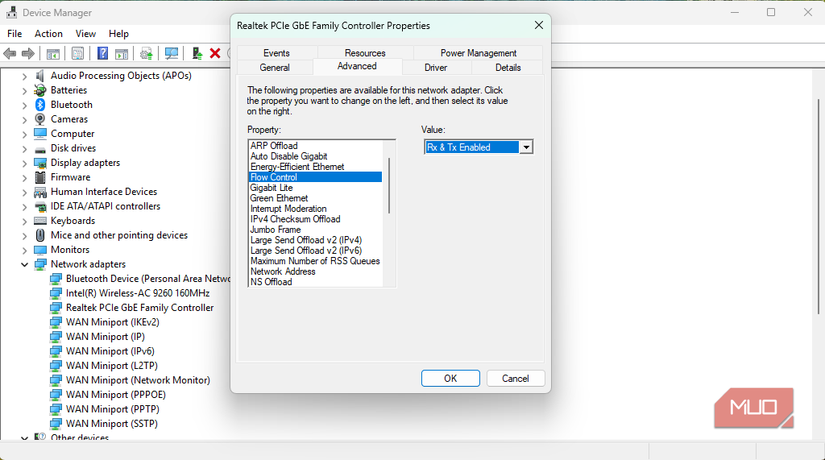
Task: Select Intel(R) Wireless-AC 9260 160MHz device
Action: pyautogui.click(x=138, y=293)
